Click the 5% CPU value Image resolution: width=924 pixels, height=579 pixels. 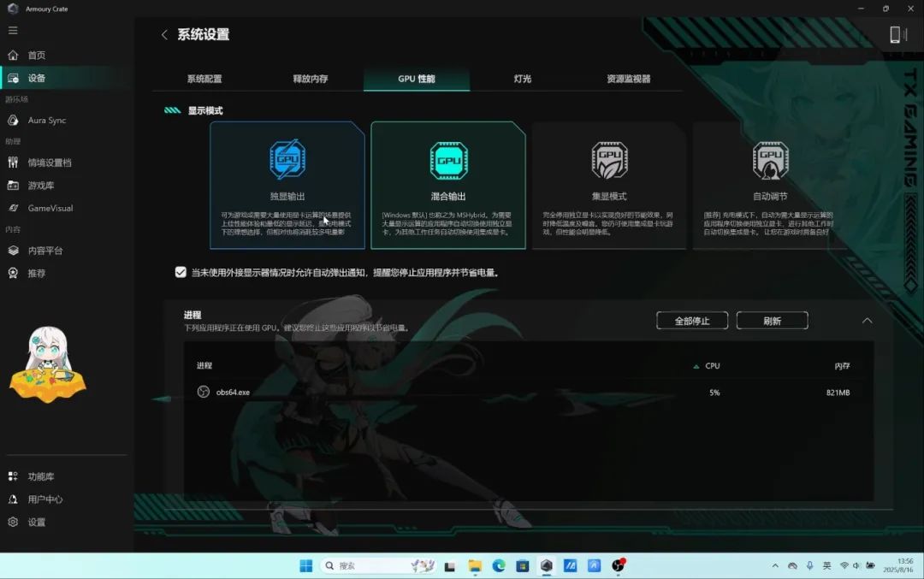point(714,393)
